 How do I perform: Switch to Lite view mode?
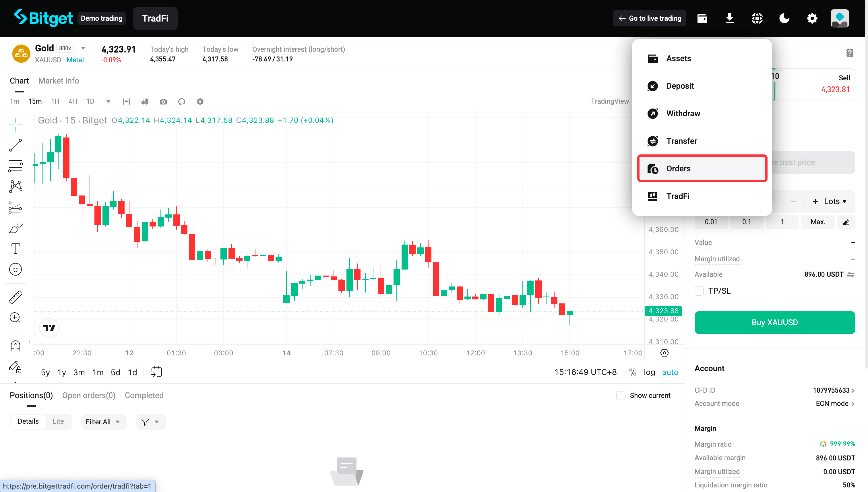click(x=58, y=421)
